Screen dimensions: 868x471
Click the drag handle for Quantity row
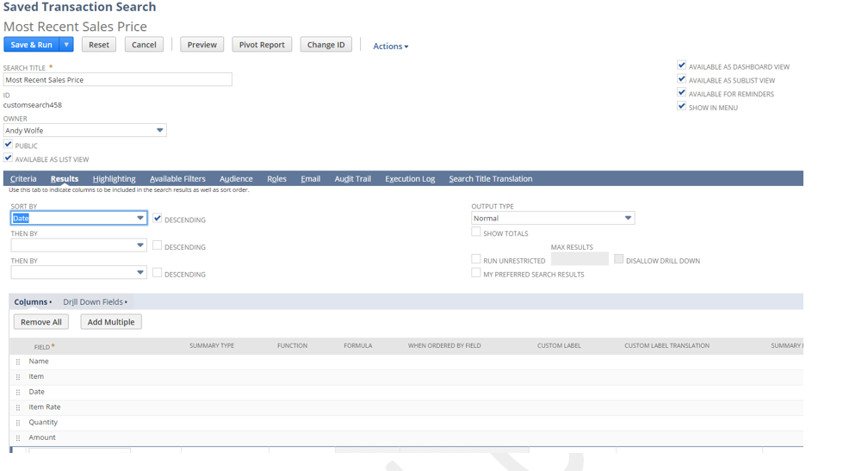tap(17, 423)
